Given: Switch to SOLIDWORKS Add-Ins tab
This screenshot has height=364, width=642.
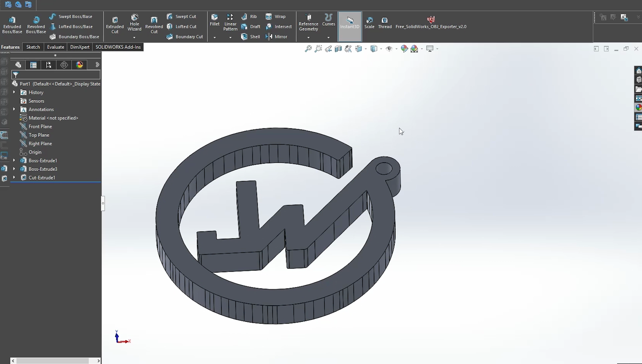Looking at the screenshot, I should [118, 47].
